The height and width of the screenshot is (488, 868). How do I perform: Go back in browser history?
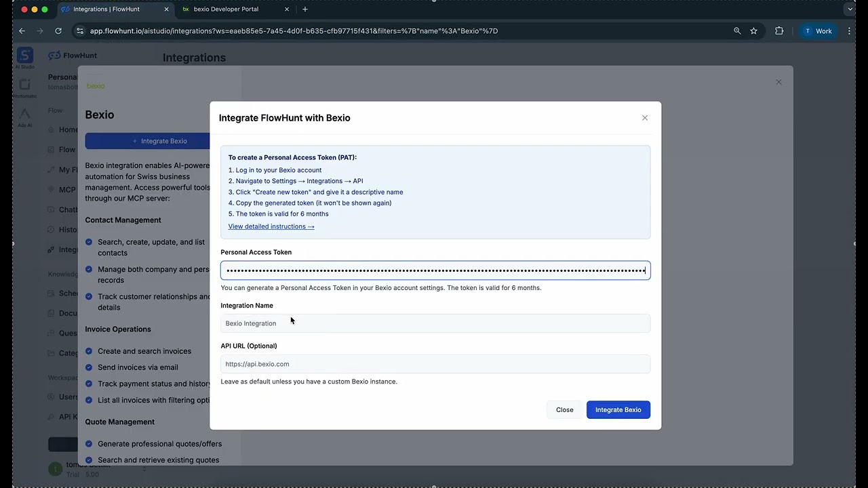(x=22, y=31)
